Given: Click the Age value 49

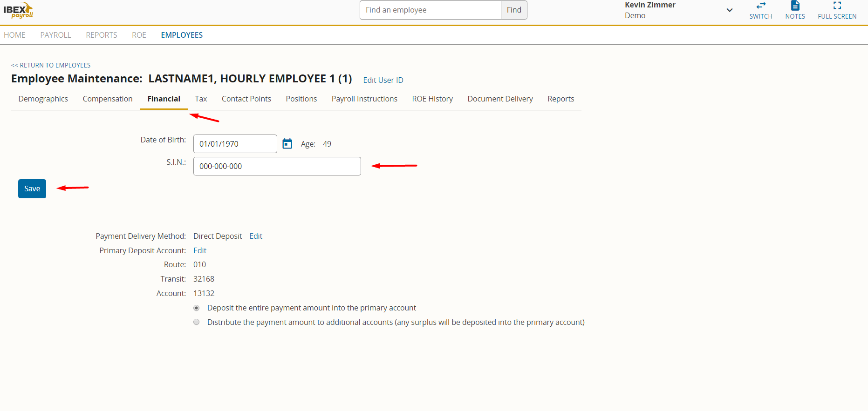Looking at the screenshot, I should (x=327, y=144).
